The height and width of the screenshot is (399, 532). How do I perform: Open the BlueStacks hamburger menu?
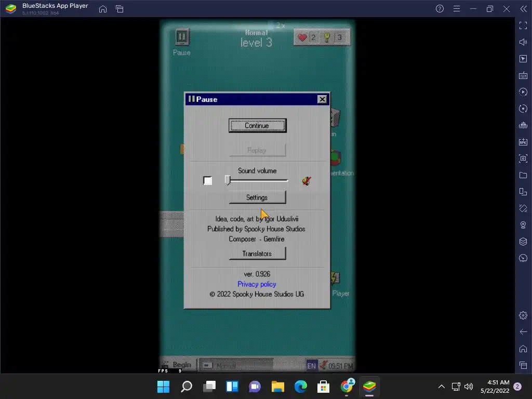click(457, 9)
